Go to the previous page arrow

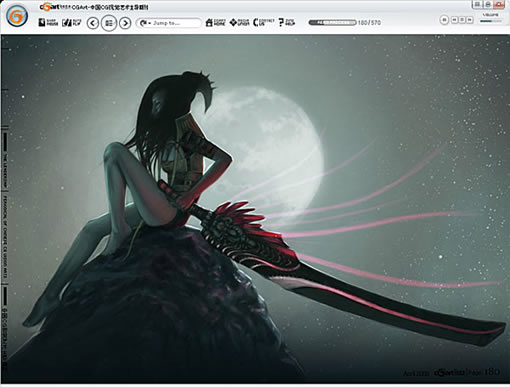tap(93, 23)
